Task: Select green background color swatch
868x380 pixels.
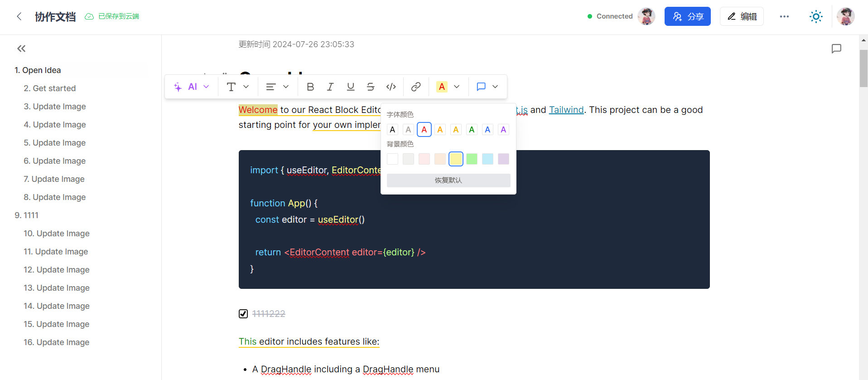Action: (x=472, y=159)
